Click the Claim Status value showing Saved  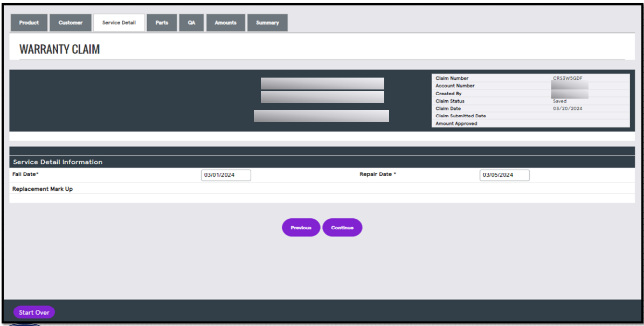[559, 101]
